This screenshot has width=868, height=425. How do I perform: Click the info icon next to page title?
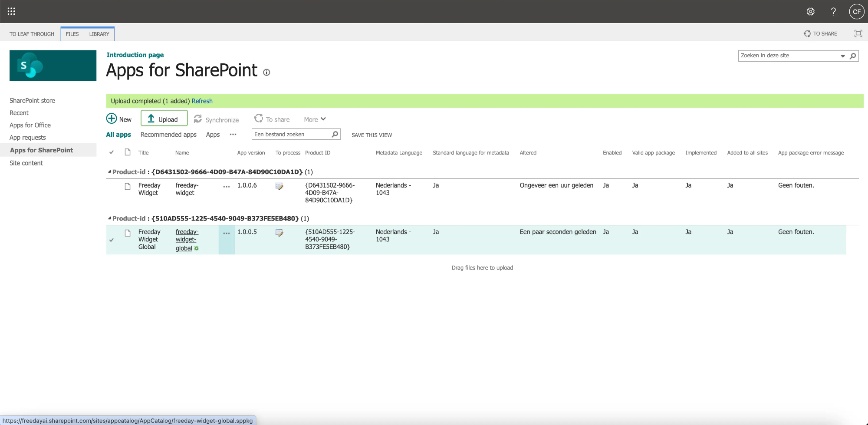pos(266,72)
